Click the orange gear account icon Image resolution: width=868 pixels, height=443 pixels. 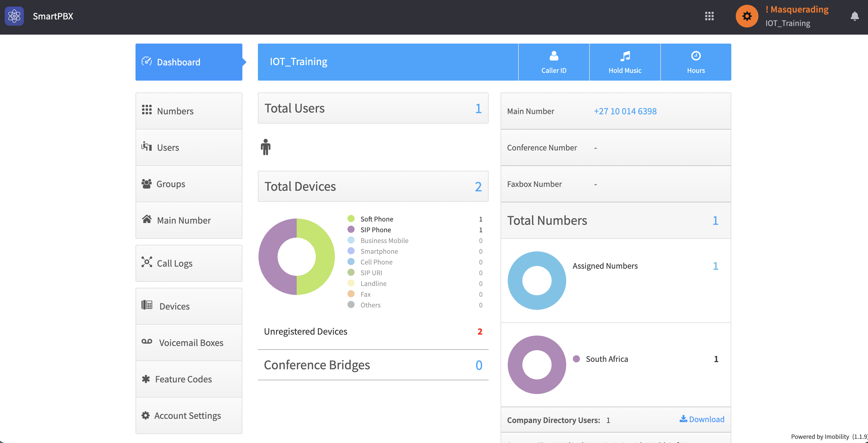[747, 16]
